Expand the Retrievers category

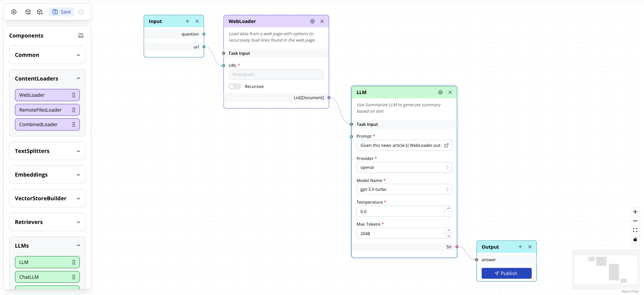(x=47, y=222)
